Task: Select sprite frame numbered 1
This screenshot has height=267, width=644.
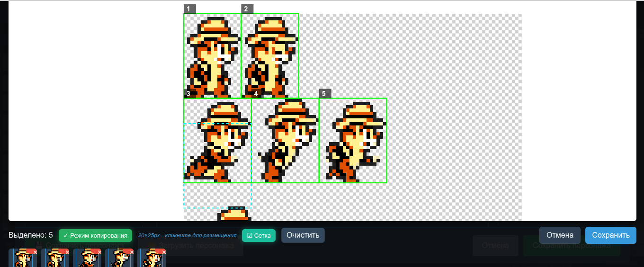Action: click(x=213, y=56)
